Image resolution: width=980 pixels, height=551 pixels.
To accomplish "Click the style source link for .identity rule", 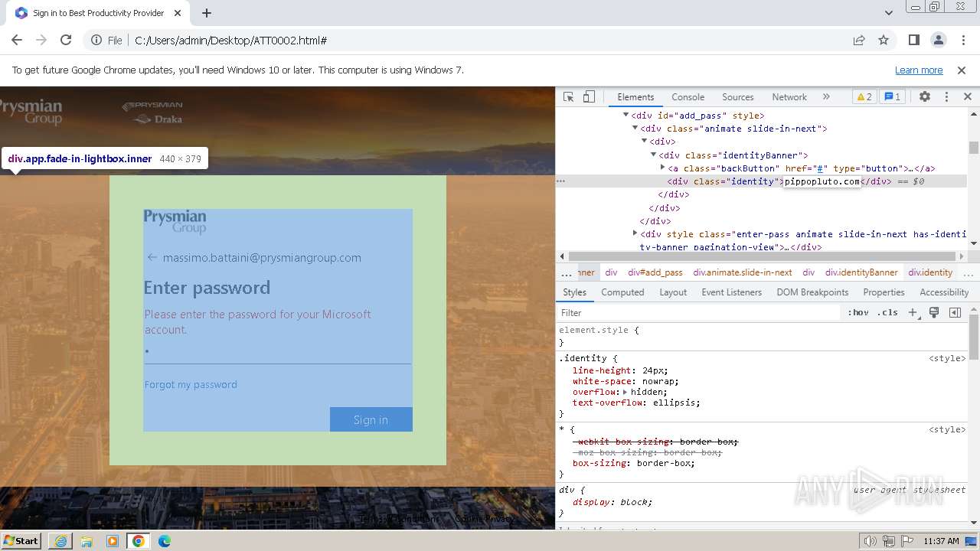I will 947,357.
